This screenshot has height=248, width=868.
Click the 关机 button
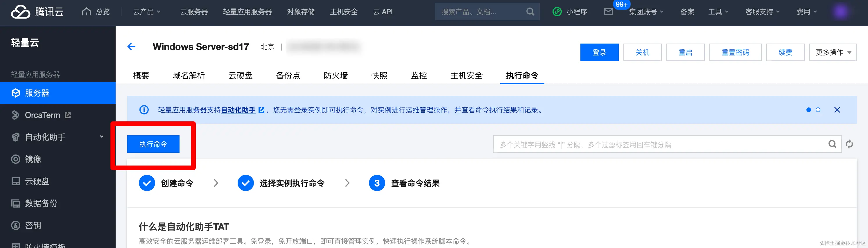click(643, 52)
